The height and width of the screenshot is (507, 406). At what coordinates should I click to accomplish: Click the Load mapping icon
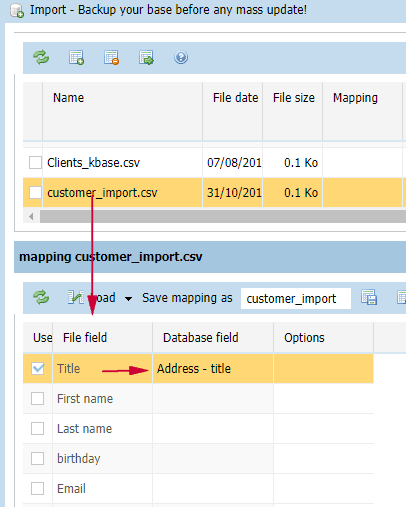[x=76, y=297]
